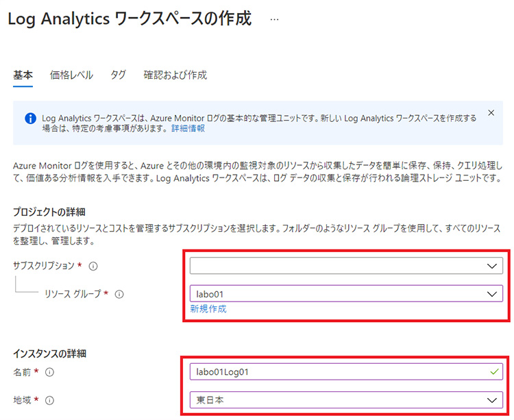
Task: Click info icon next to 地域
Action: [x=49, y=400]
